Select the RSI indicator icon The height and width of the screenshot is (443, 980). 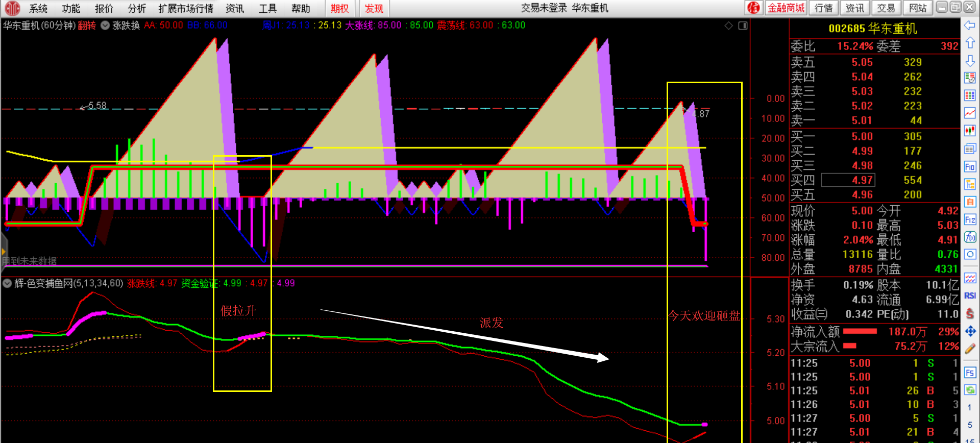pos(970,296)
